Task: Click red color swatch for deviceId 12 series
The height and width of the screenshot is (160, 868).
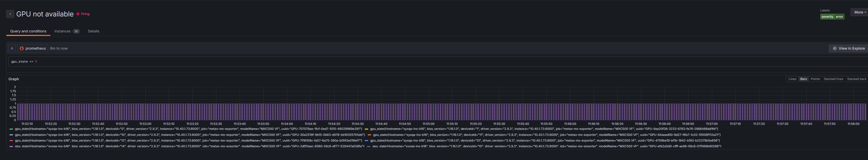Action: tap(11, 141)
